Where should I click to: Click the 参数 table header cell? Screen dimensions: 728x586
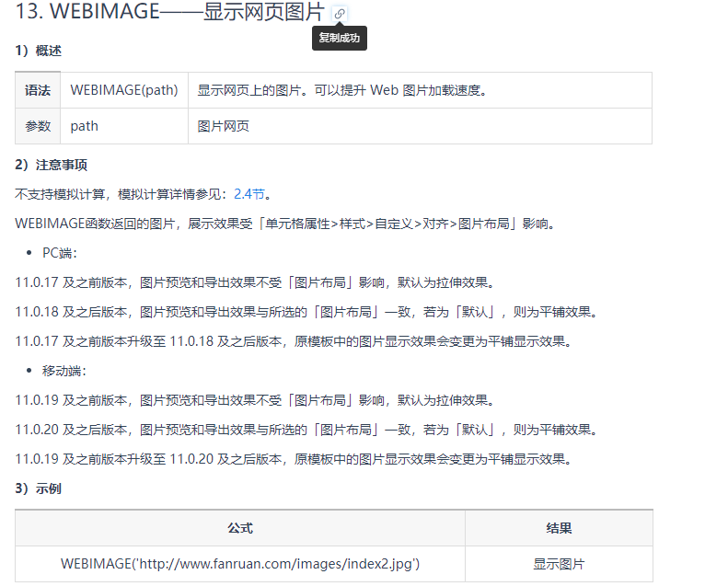[x=38, y=126]
